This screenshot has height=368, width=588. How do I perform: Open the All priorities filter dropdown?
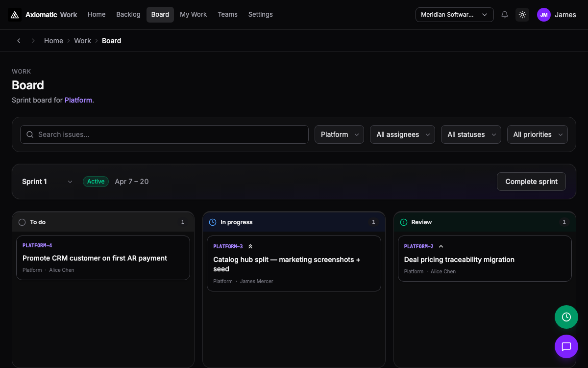pyautogui.click(x=537, y=134)
